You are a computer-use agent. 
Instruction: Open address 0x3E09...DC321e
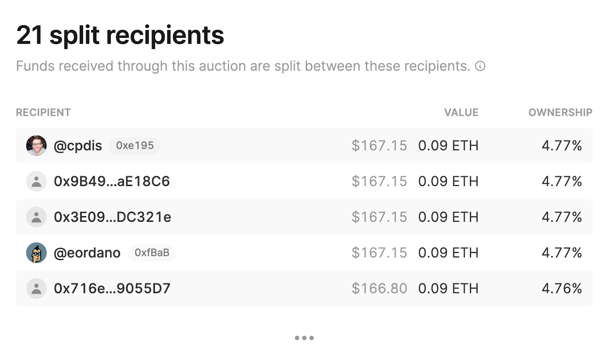click(112, 217)
